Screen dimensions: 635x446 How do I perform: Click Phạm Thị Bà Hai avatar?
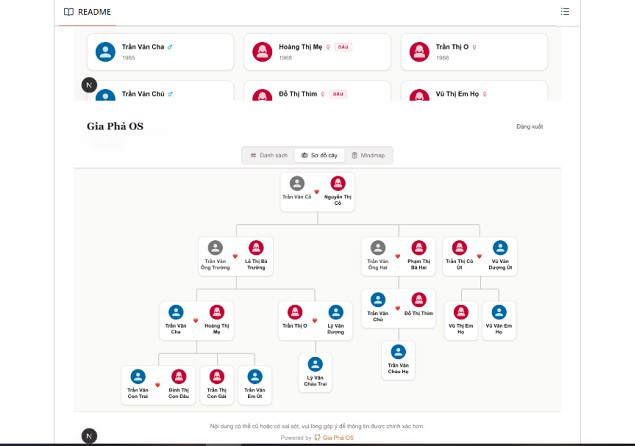click(x=419, y=248)
